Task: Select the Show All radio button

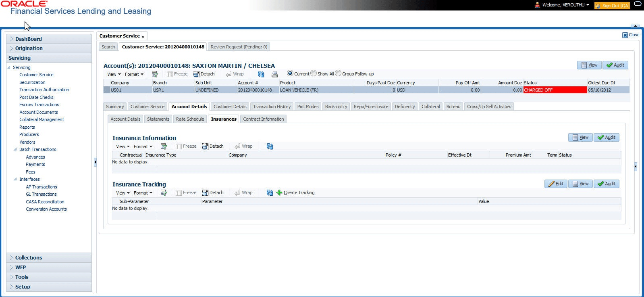Action: tap(314, 73)
